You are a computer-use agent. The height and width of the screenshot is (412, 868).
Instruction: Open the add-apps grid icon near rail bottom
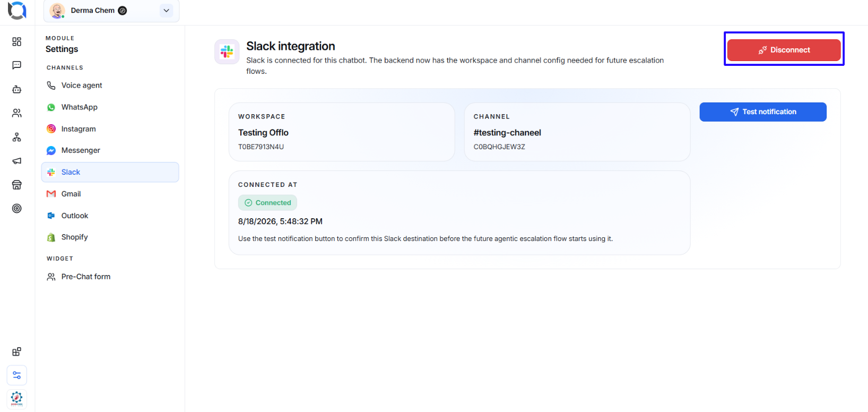(x=17, y=351)
